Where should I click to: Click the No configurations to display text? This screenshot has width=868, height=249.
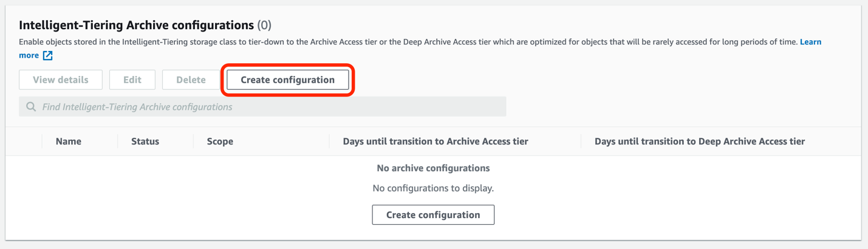[433, 188]
